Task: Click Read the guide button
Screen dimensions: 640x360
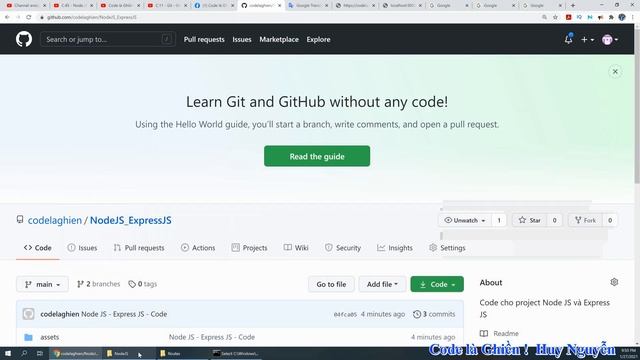Action: pos(317,156)
